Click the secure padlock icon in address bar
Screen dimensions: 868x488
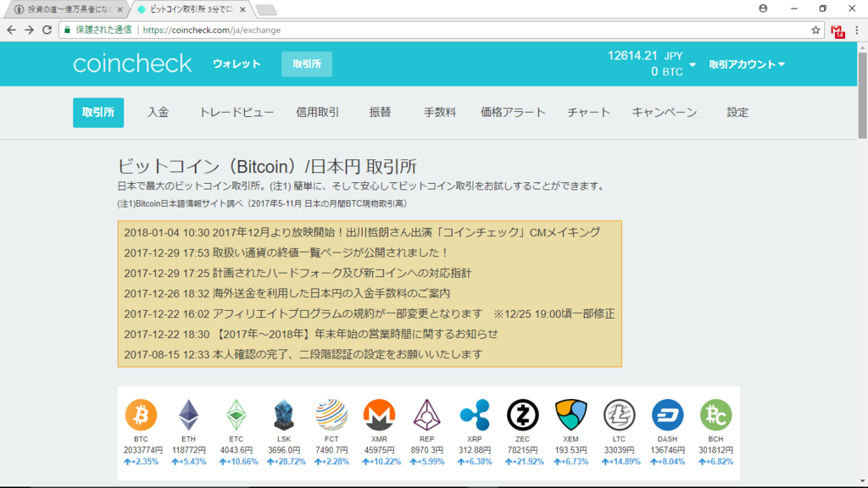[68, 30]
